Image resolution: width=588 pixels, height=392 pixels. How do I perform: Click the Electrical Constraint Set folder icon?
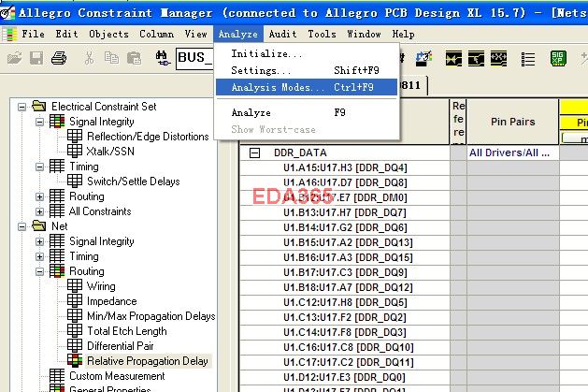click(38, 106)
